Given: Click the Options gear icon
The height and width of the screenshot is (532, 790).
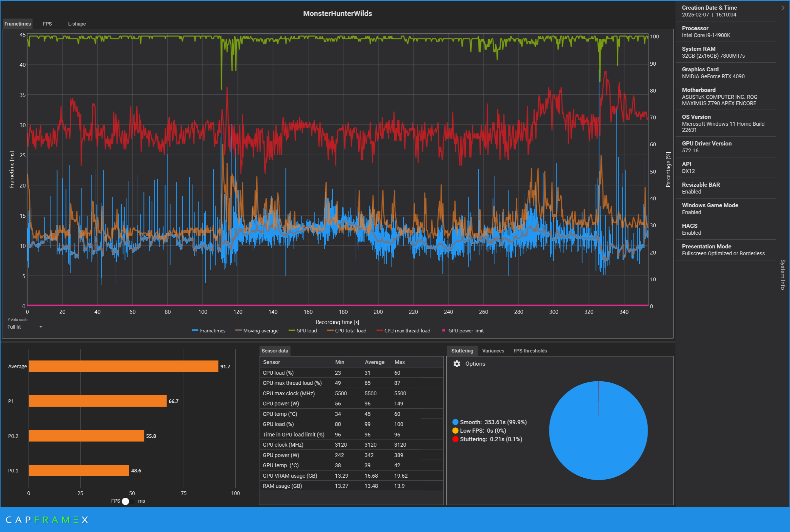Looking at the screenshot, I should [457, 364].
